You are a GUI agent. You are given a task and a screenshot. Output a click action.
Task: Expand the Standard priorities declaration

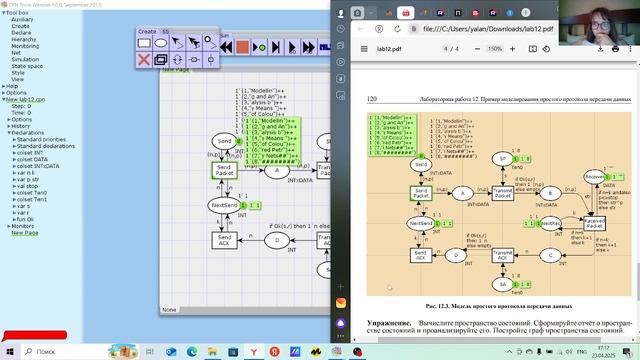click(14, 139)
